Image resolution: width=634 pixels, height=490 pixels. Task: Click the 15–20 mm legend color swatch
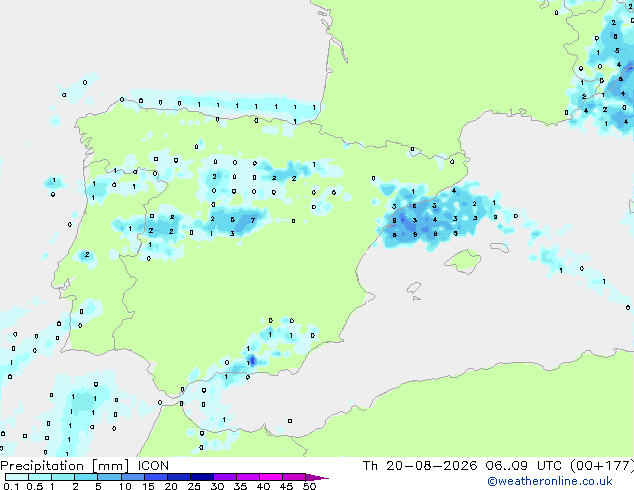coord(155,477)
